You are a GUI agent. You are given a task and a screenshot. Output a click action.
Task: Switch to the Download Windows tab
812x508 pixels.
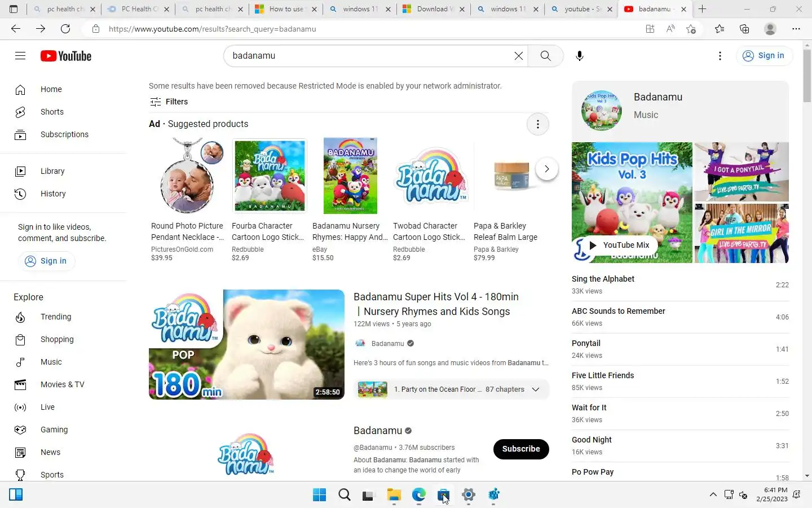pyautogui.click(x=434, y=9)
